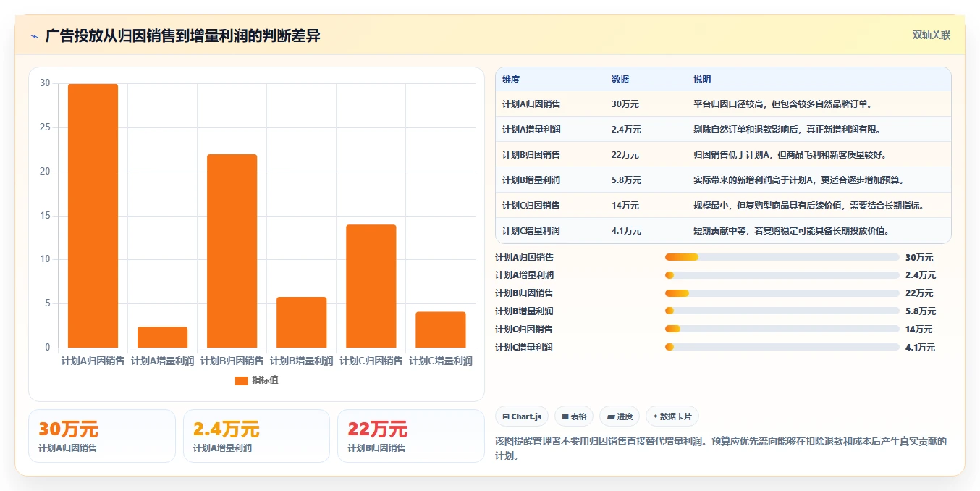
Task: Click the 计划A归因销售 bar in chart
Action: pos(93,216)
